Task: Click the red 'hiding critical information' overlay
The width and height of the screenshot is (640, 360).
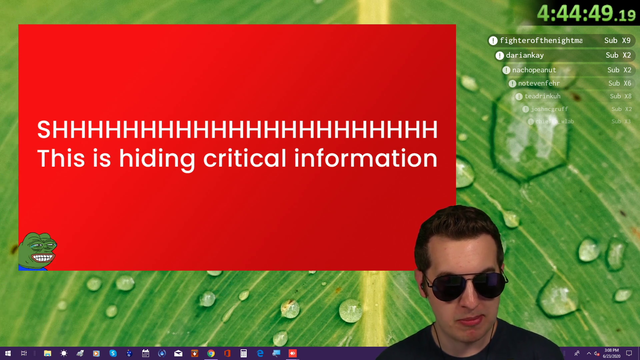Action: tap(237, 147)
